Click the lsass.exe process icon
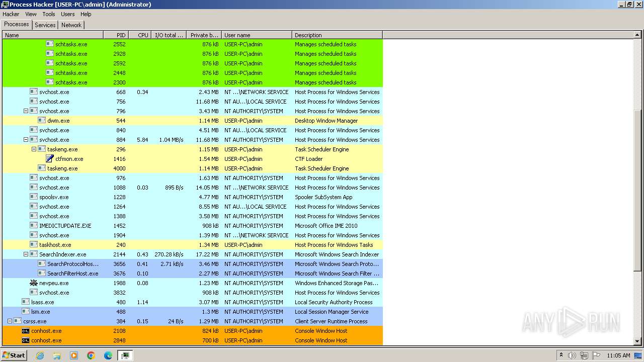 click(x=26, y=302)
